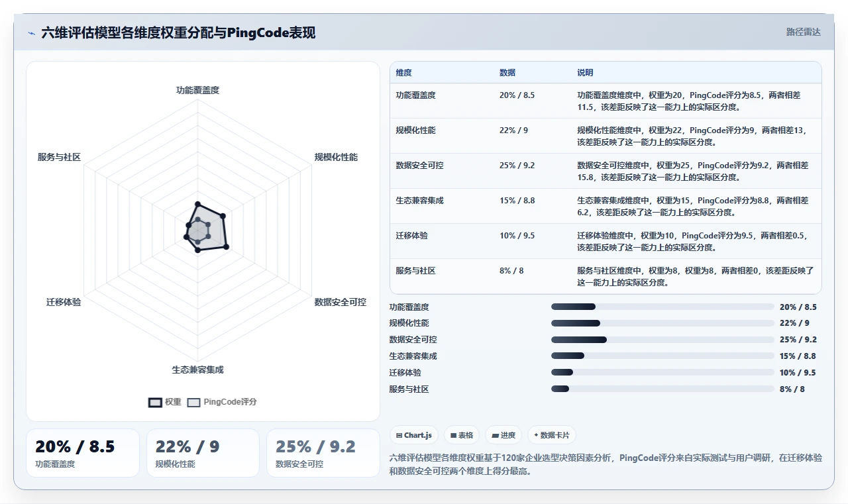Click the description text for the 迁移体验 row
The image size is (848, 504).
(693, 241)
